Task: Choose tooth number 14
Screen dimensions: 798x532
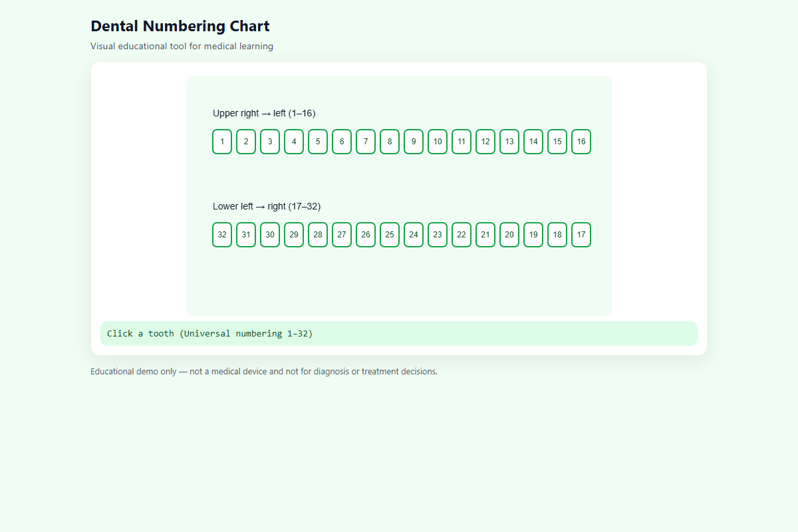Action: click(x=533, y=142)
